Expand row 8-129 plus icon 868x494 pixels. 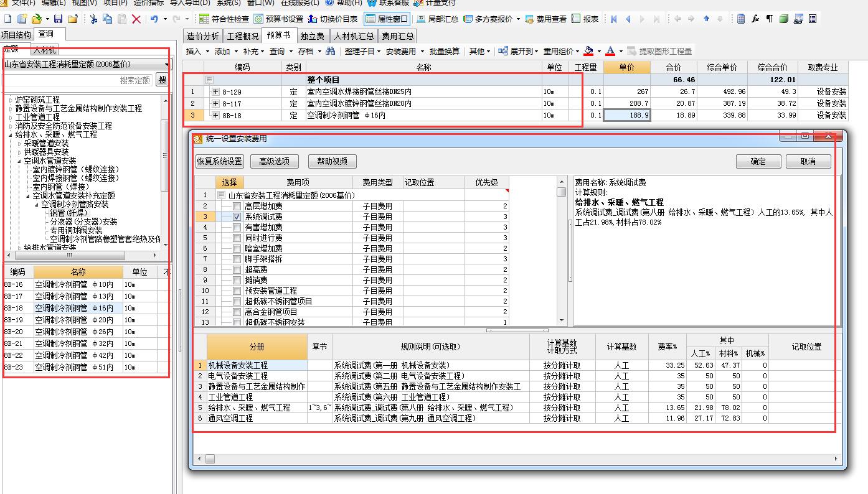coord(216,91)
